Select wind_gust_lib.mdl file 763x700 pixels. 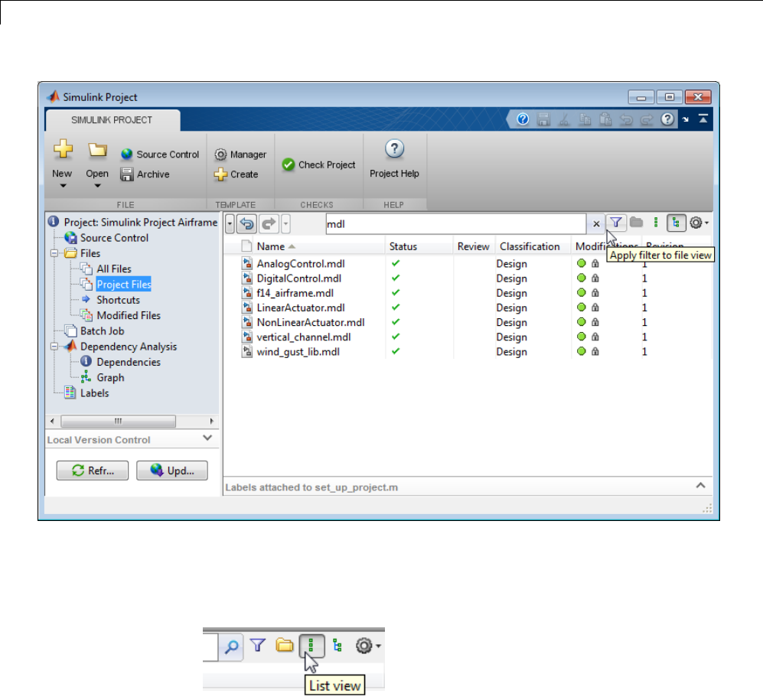(298, 352)
